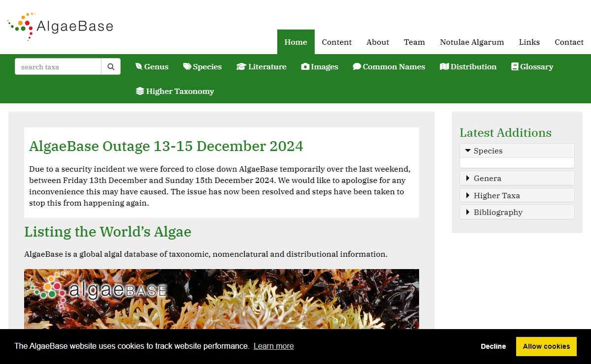
Task: Open the Content menu item
Action: [x=337, y=42]
